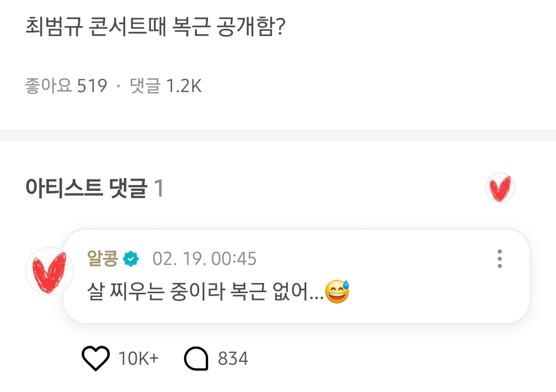Open 알콩's heart profile picture
This screenshot has width=556, height=392.
pos(49,271)
